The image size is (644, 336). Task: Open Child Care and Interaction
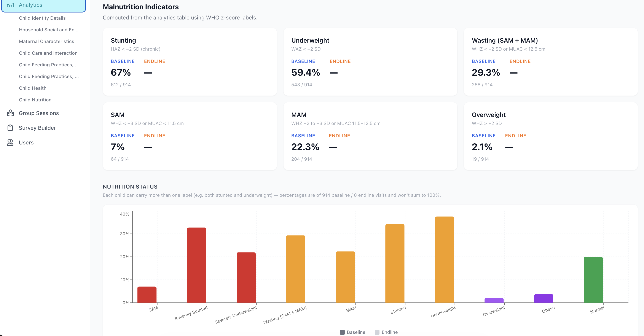pos(48,53)
